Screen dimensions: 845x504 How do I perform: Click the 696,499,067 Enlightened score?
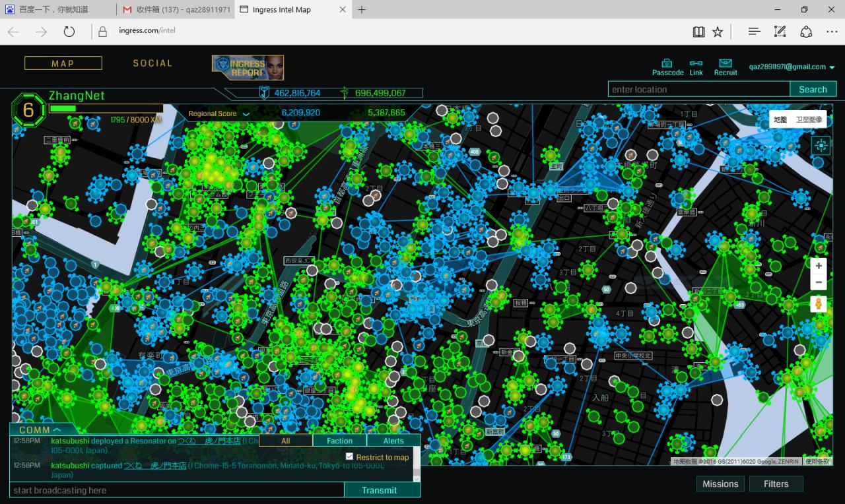[380, 93]
